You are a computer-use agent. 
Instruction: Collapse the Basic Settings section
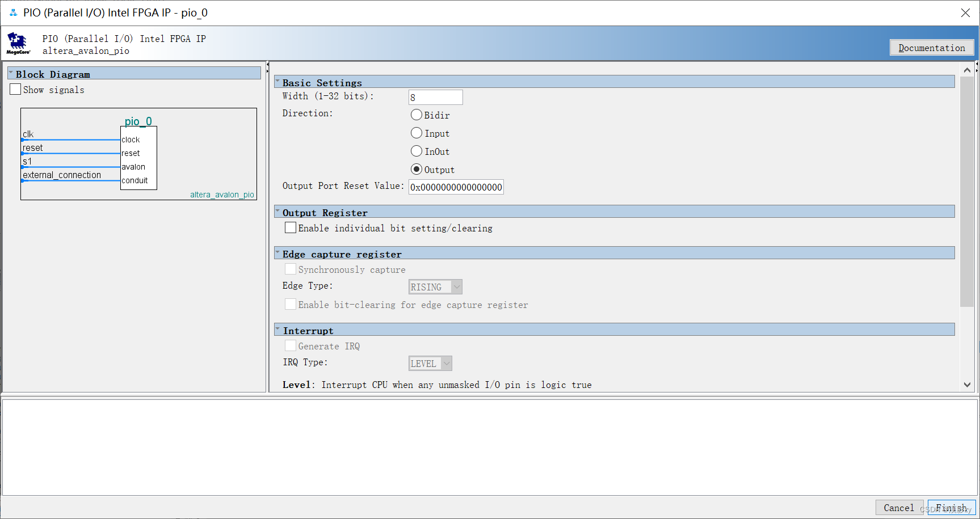tap(278, 82)
